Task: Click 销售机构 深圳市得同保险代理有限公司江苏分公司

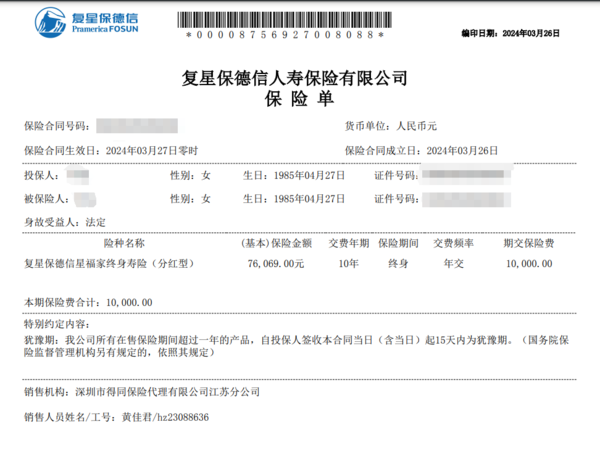Action: [142, 392]
